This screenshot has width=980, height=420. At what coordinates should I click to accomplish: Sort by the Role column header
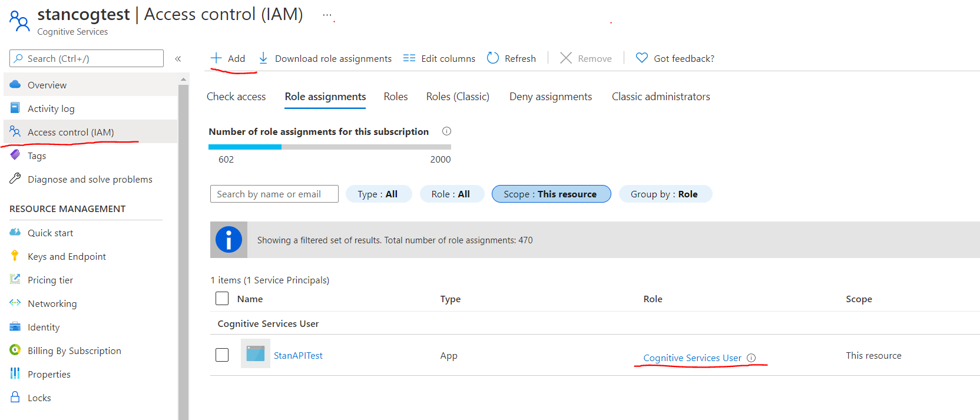653,299
